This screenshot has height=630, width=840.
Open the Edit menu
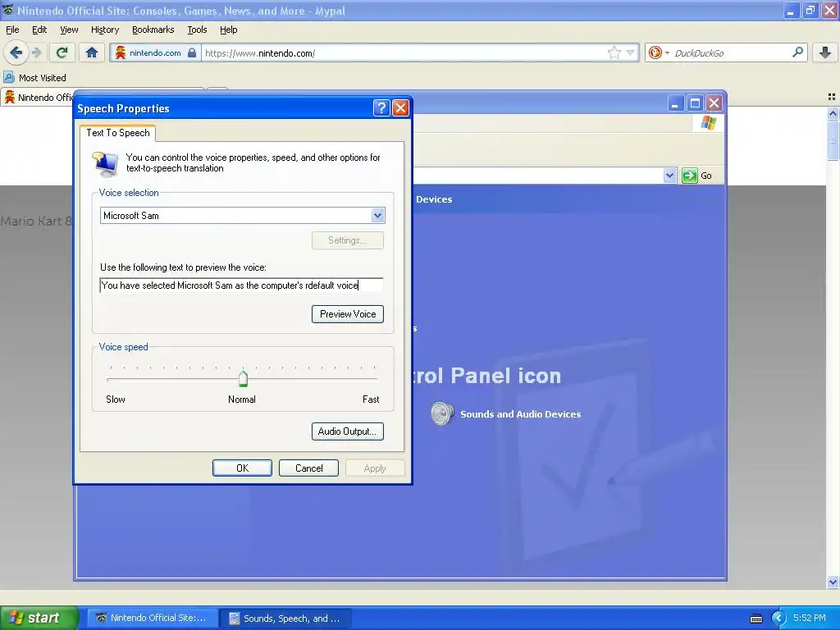tap(39, 30)
